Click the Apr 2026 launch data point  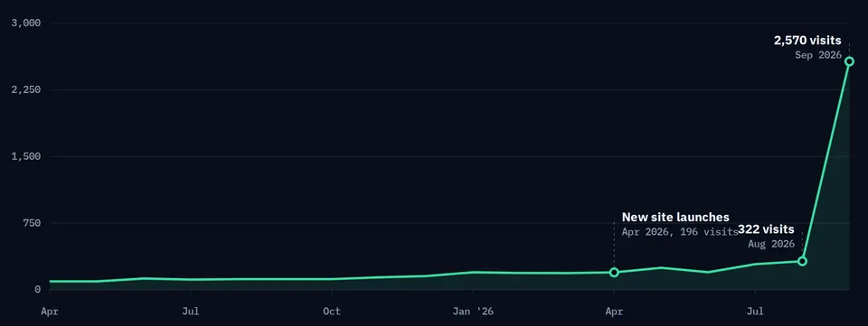point(614,273)
